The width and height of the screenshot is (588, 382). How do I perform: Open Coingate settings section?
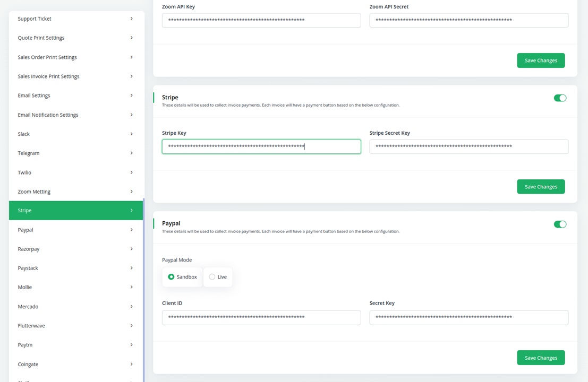pyautogui.click(x=76, y=364)
